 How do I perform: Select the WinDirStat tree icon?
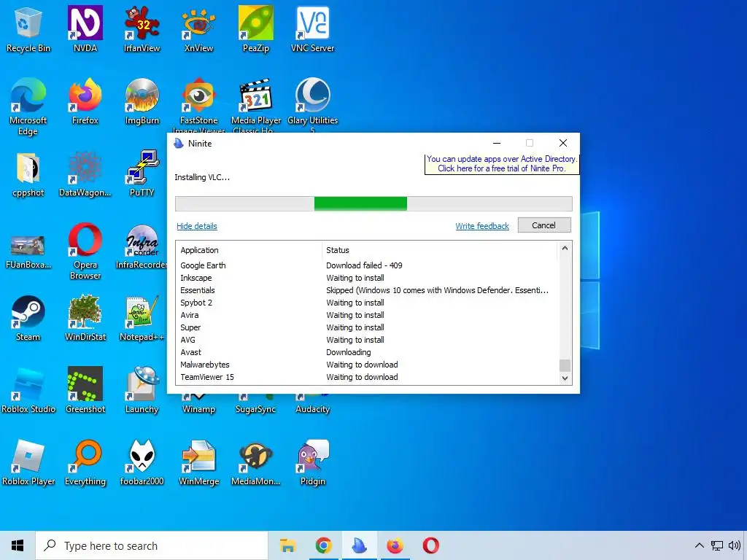point(85,319)
